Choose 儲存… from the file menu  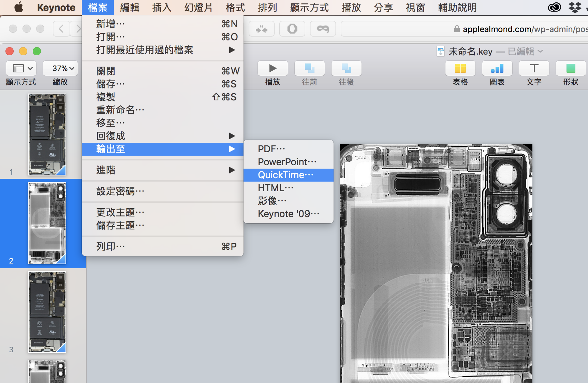point(163,84)
